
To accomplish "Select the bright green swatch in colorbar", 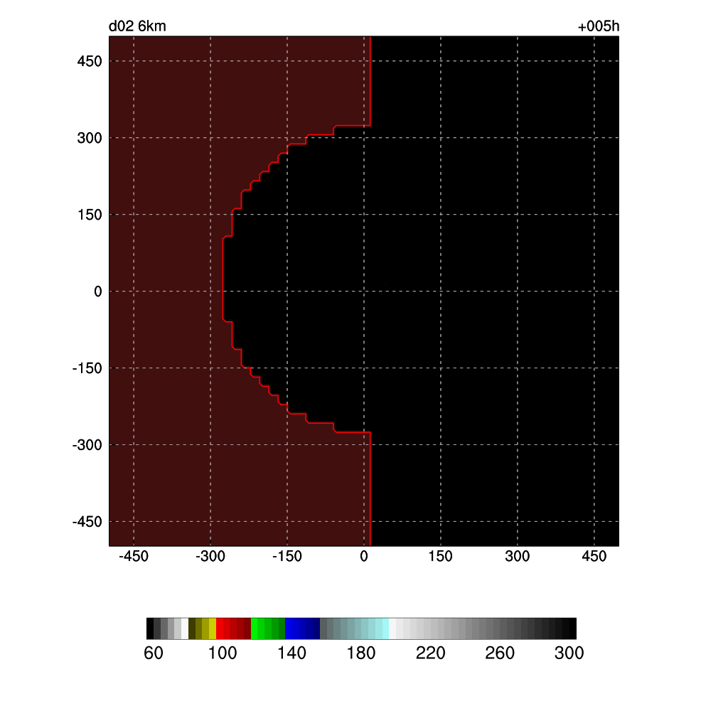I will [x=255, y=628].
